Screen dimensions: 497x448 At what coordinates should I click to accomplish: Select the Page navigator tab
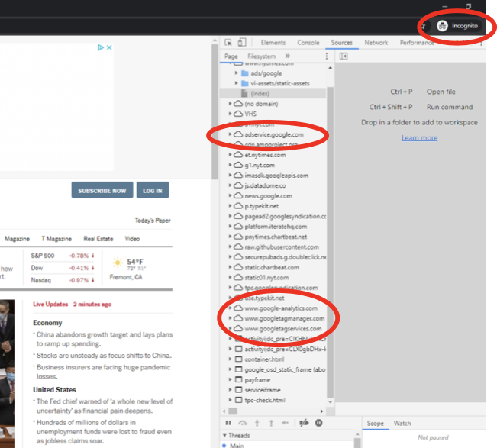[x=231, y=56]
